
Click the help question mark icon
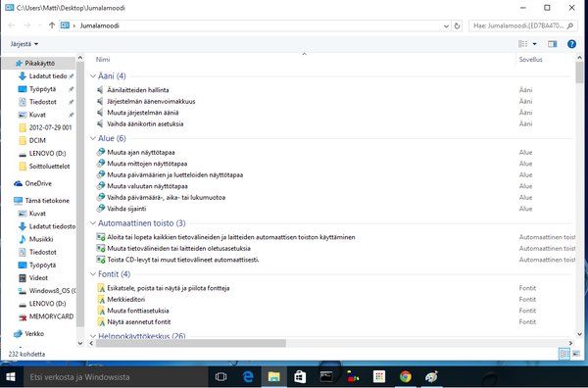[571, 44]
